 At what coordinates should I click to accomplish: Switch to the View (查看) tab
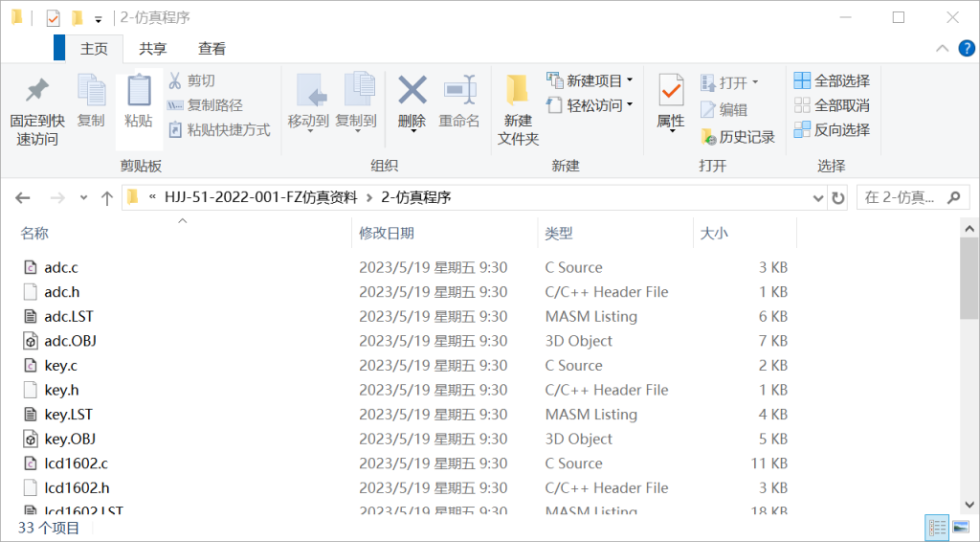coord(212,49)
